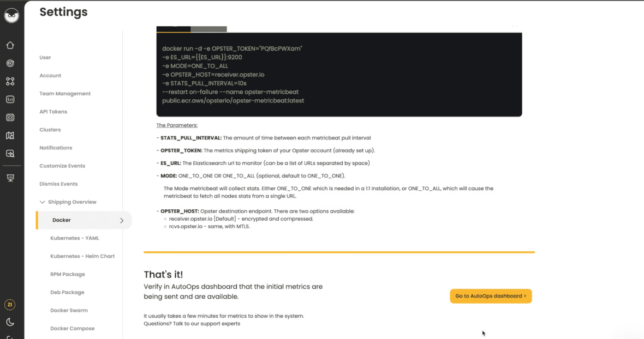The height and width of the screenshot is (339, 644).
Task: Click the chevron arrow beside Docker
Action: [122, 221]
